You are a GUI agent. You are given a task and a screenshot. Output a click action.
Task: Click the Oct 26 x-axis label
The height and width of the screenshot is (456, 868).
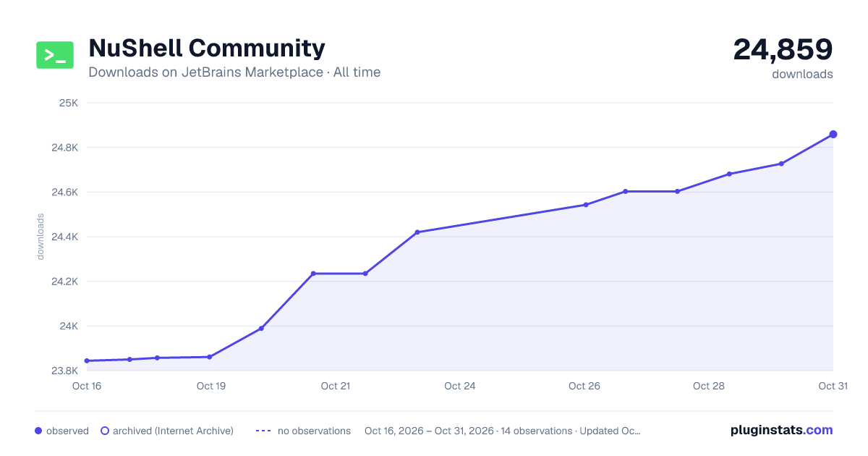pos(584,386)
